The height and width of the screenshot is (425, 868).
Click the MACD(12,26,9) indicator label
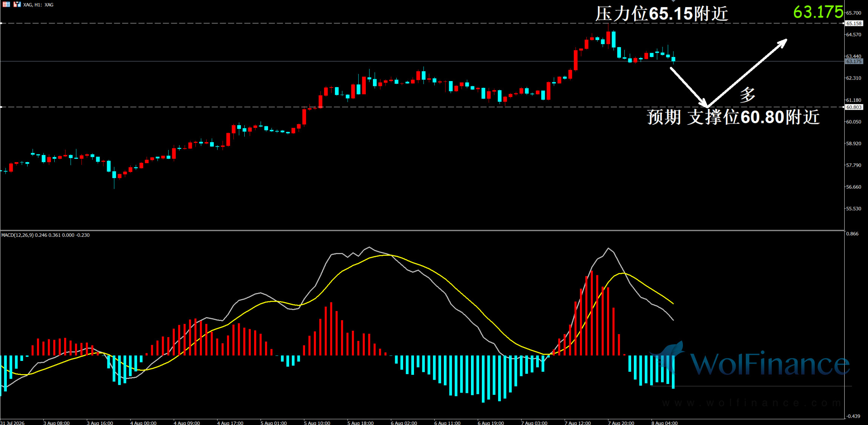[x=46, y=235]
